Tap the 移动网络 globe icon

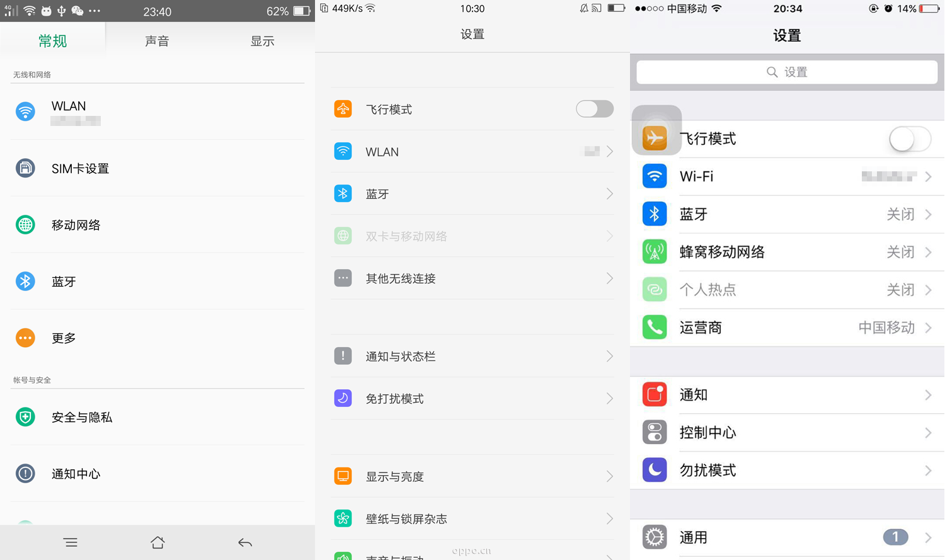tap(25, 224)
